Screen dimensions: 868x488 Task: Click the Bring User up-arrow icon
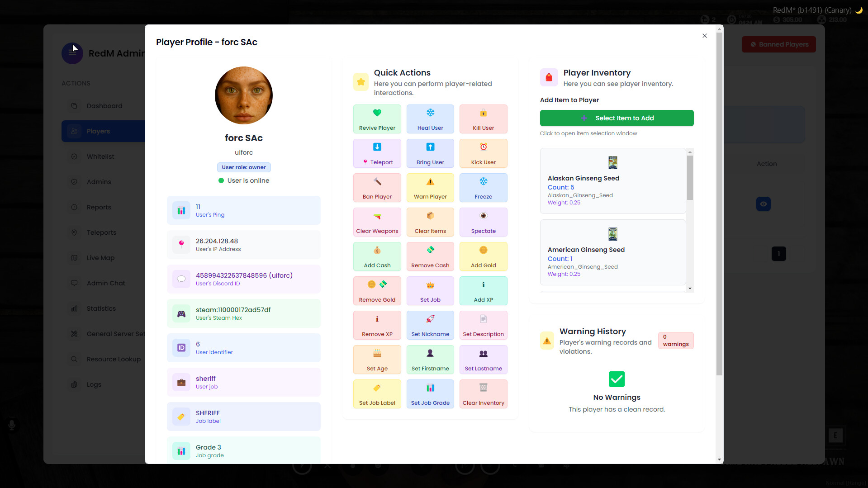(430, 147)
